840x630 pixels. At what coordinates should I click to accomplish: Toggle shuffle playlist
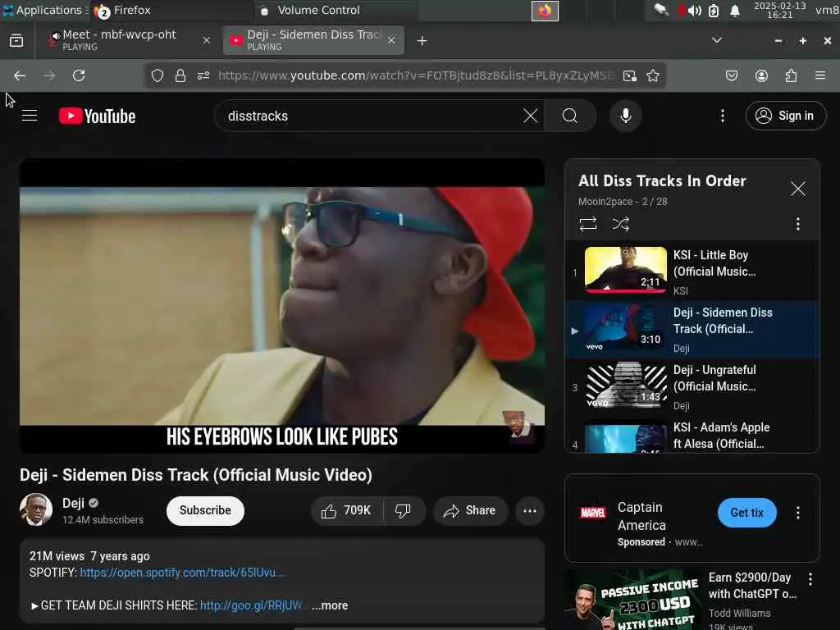(620, 223)
